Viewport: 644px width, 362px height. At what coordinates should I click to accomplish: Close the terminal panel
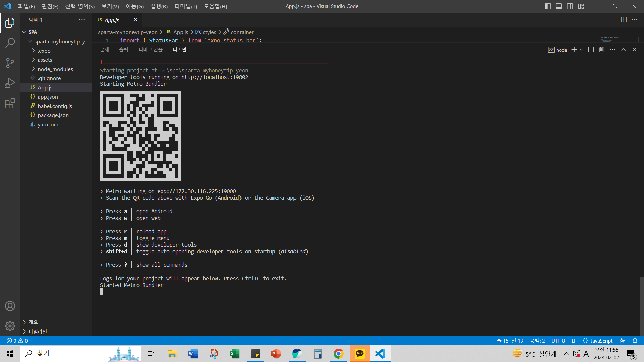(x=634, y=50)
